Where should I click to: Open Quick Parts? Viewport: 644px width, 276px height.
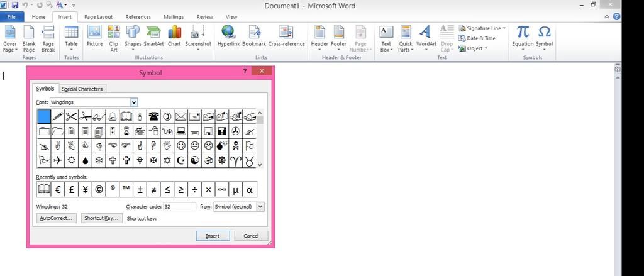click(x=406, y=38)
